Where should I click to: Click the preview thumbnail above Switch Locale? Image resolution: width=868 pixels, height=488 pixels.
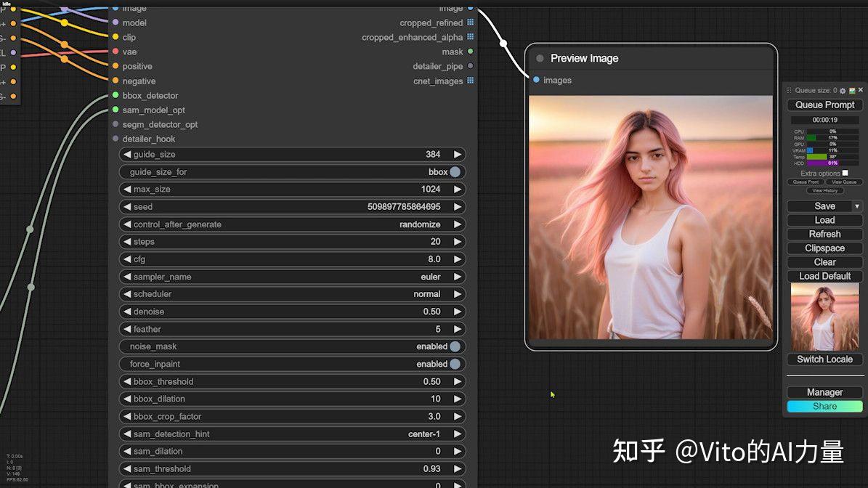tap(824, 317)
